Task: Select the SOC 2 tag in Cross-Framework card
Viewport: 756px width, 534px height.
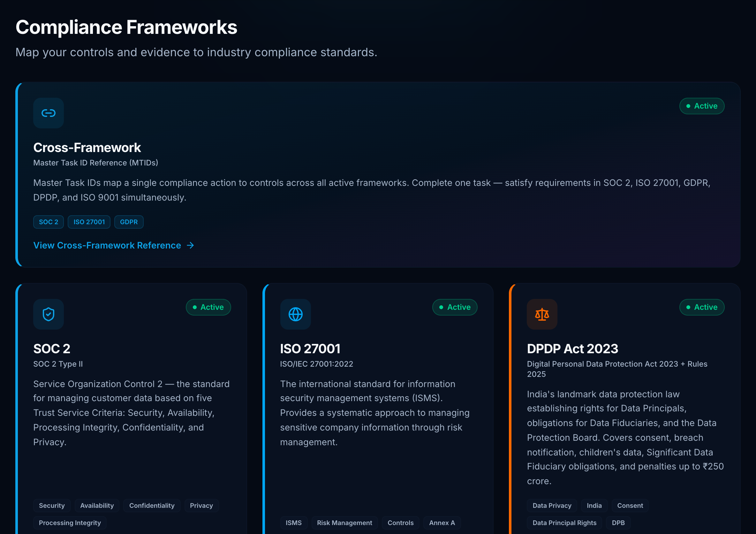Action: pyautogui.click(x=49, y=222)
